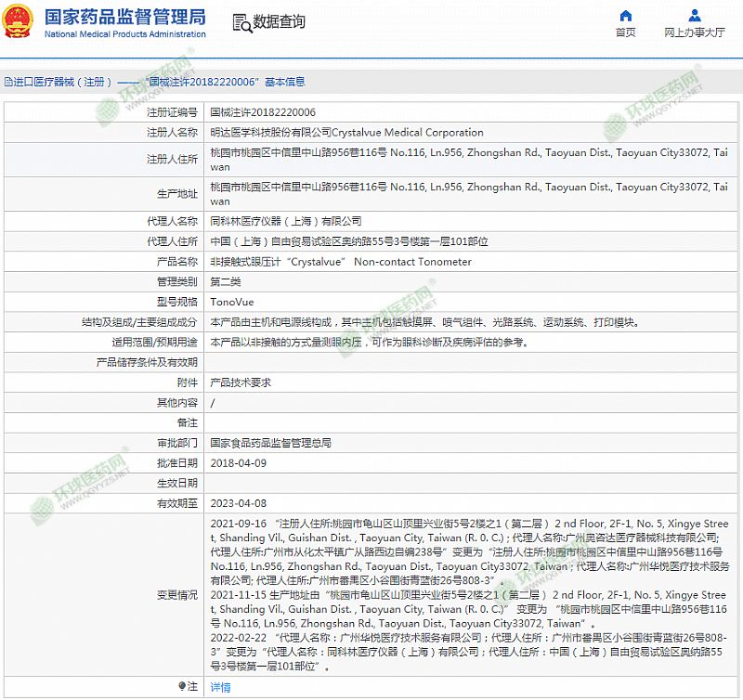The image size is (743, 700).
Task: Click the 数据查询 magnifier document icon
Action: point(241,22)
